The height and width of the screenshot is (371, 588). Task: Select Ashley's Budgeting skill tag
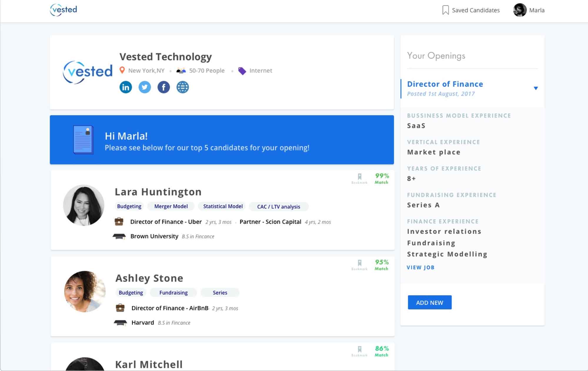[131, 292]
